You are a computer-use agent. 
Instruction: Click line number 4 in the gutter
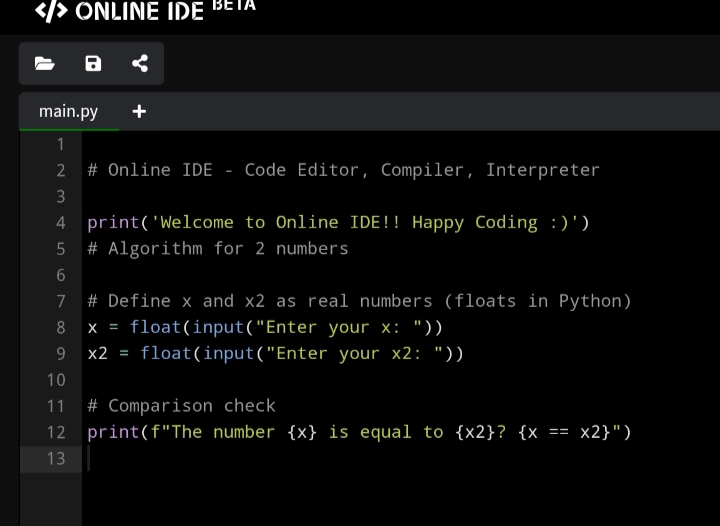pos(61,223)
